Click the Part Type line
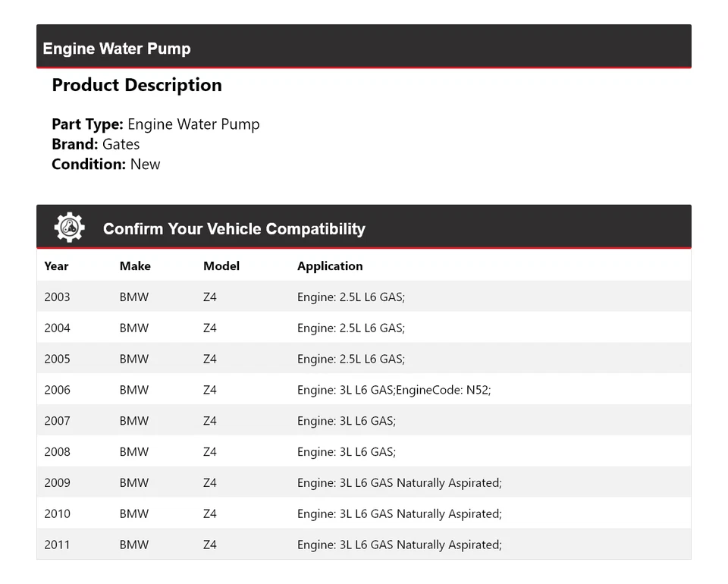Image resolution: width=728 pixels, height=584 pixels. coord(155,124)
